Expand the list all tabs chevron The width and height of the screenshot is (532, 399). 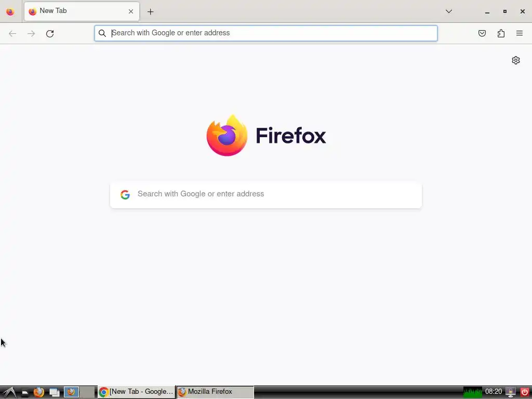[x=448, y=11]
